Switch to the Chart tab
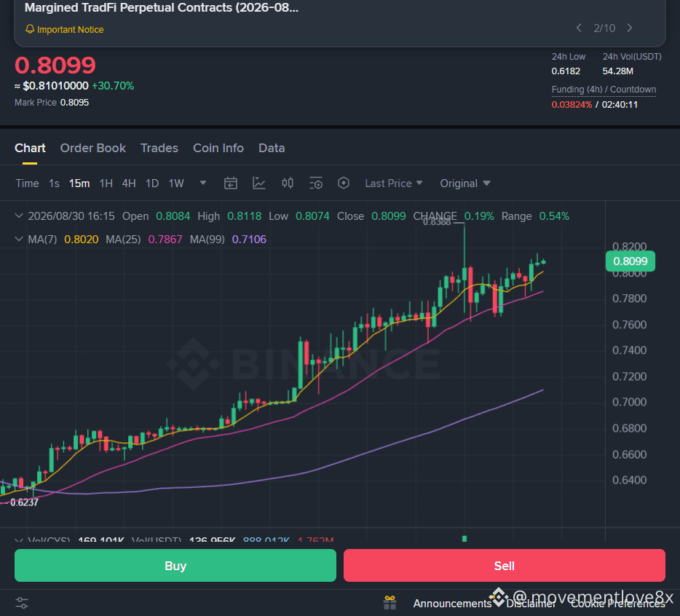This screenshot has width=680, height=616. point(30,149)
